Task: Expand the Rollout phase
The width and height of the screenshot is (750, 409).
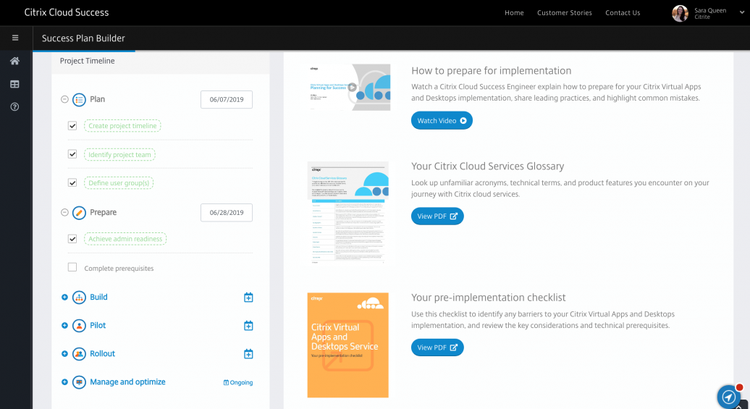Action: click(65, 354)
